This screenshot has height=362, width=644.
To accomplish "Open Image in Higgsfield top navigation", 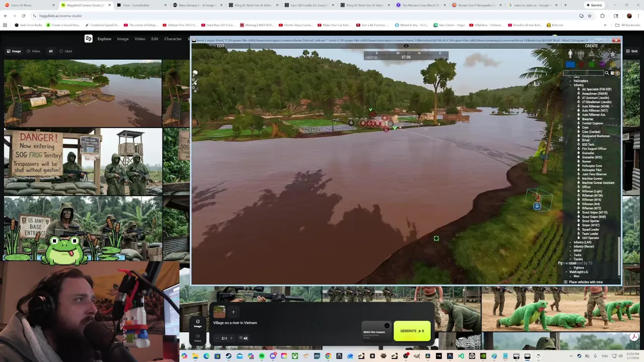I will [123, 39].
